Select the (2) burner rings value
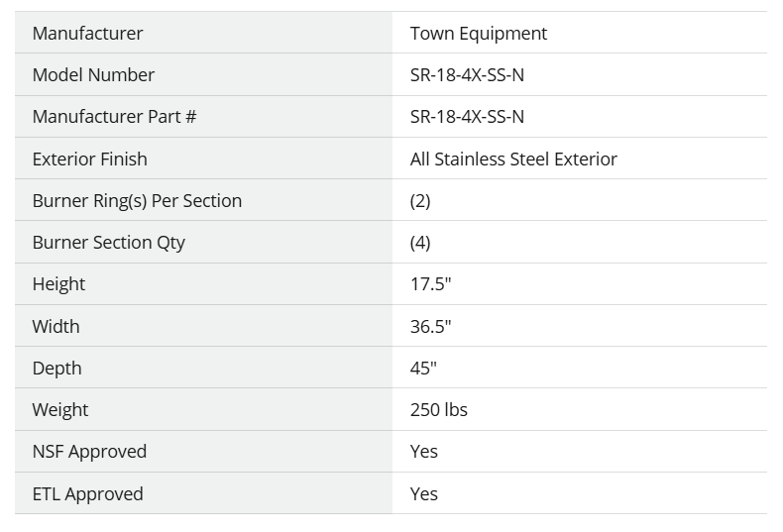The height and width of the screenshot is (532, 783). click(x=420, y=201)
